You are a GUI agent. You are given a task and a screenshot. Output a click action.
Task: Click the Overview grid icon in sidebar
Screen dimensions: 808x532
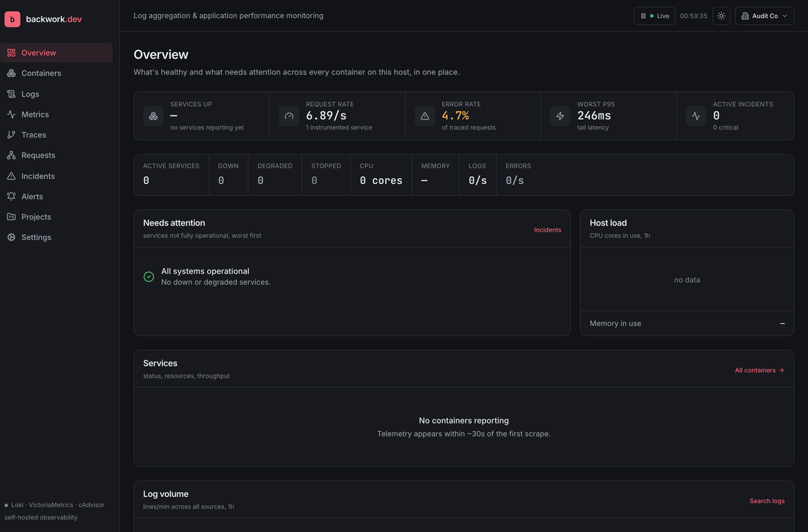[11, 53]
